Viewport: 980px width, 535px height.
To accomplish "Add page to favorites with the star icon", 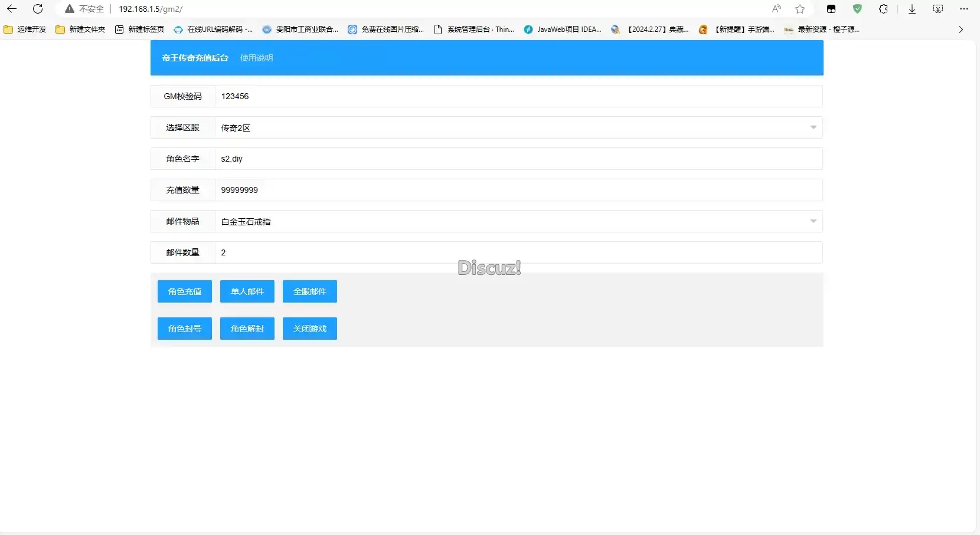I will pos(800,9).
